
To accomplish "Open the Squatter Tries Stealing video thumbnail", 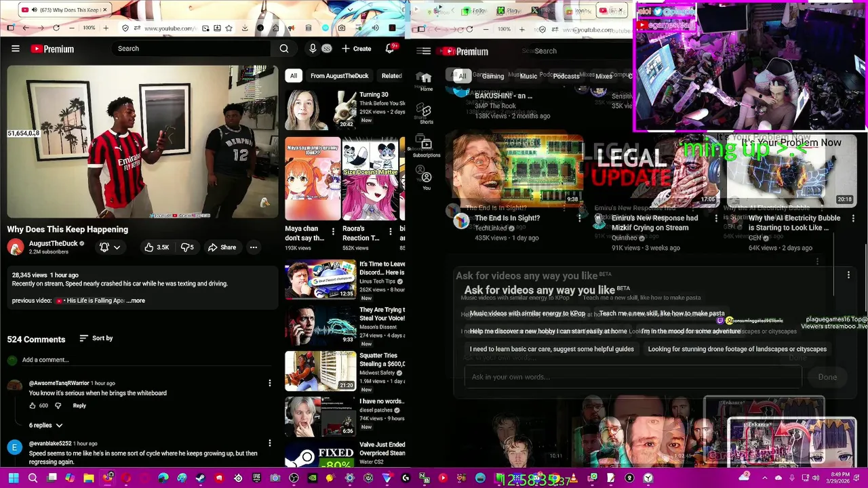I will [321, 371].
